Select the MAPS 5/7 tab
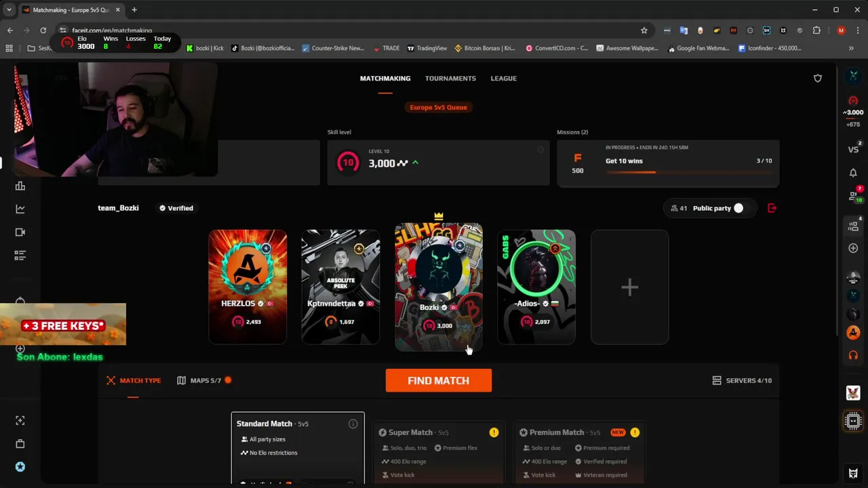This screenshot has height=488, width=868. (204, 381)
